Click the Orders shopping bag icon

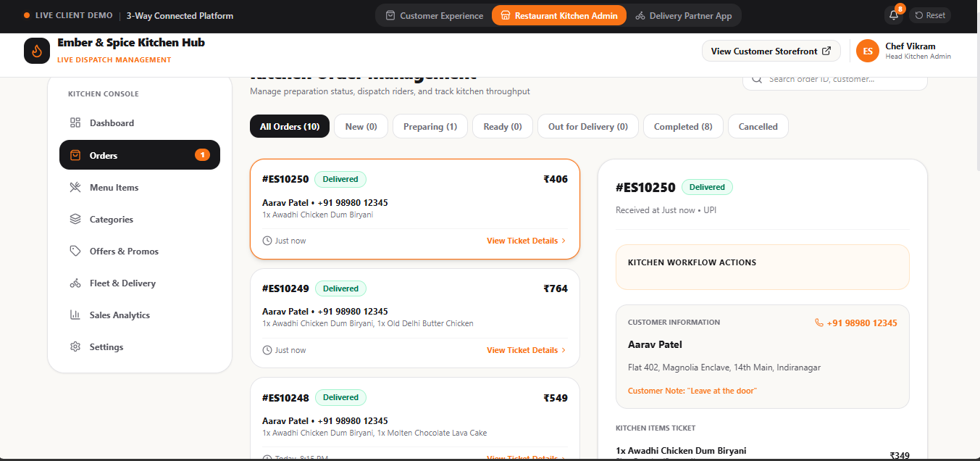75,155
